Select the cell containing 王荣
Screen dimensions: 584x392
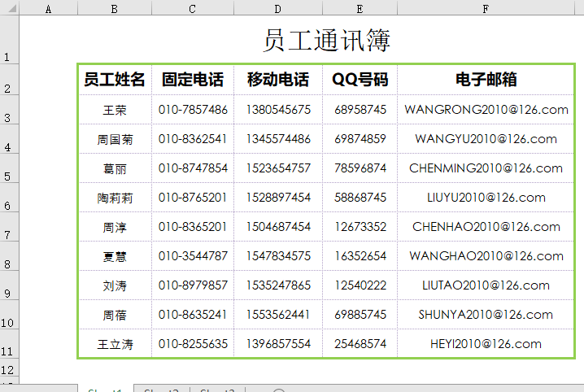coord(115,110)
